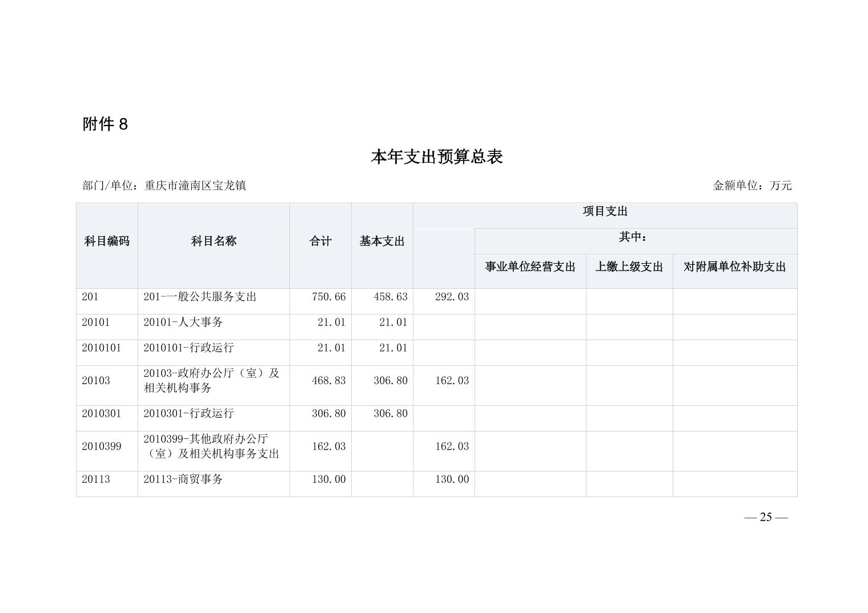Click the 金额单位：万元 label
The height and width of the screenshot is (613, 868).
click(752, 185)
